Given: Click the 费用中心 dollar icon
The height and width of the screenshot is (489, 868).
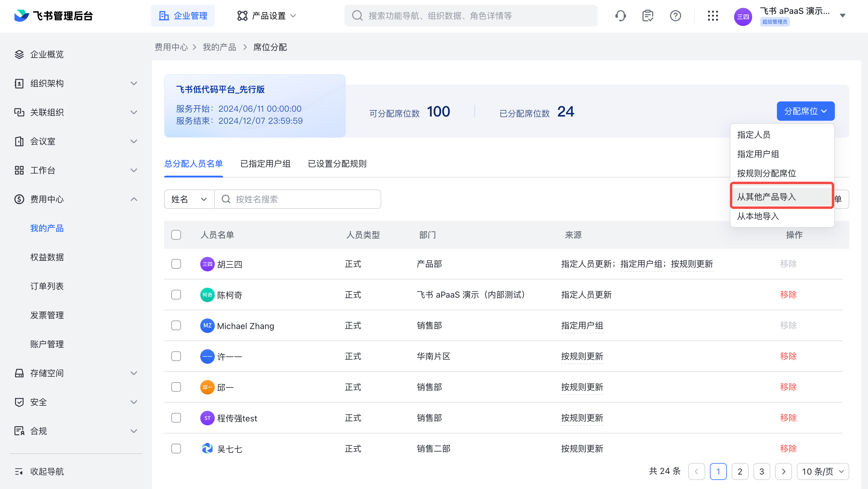Looking at the screenshot, I should (x=19, y=199).
